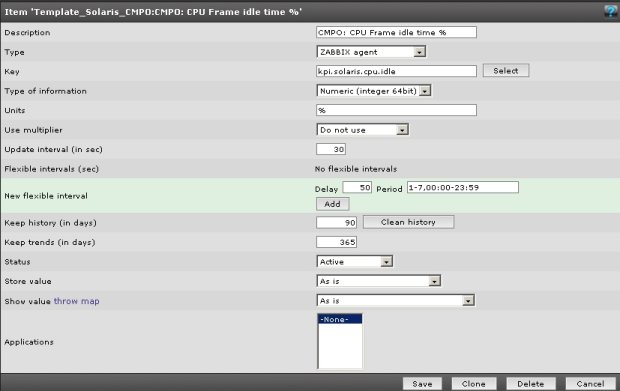The image size is (620, 391).
Task: Click the 'Keep history (in days)' label
Action: point(50,223)
